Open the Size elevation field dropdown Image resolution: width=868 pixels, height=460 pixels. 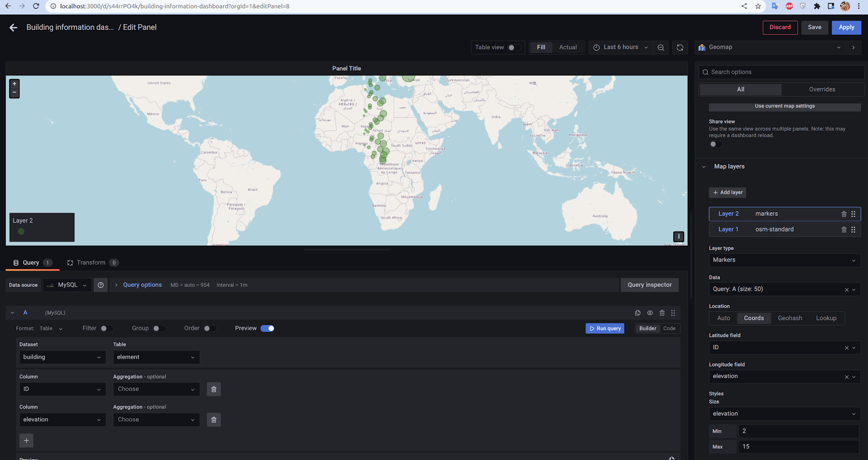[x=784, y=414]
